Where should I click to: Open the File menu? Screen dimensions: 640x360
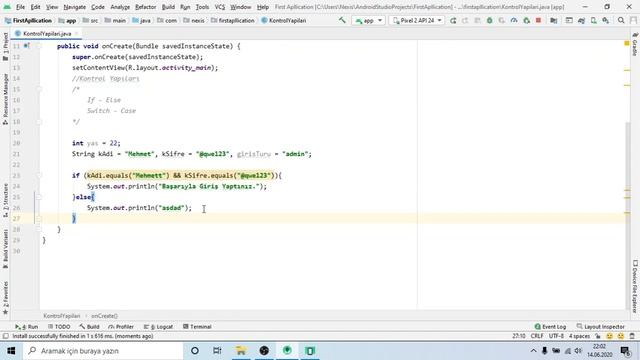[x=20, y=7]
